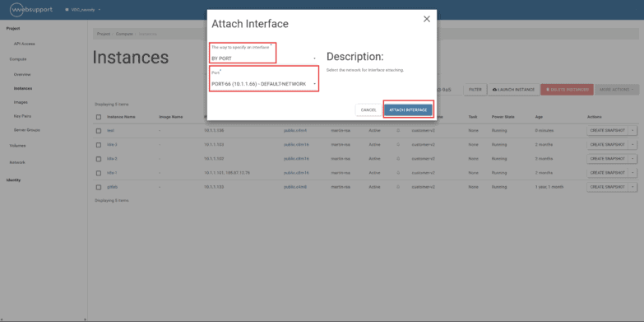644x322 pixels.
Task: Toggle the select-all checkbox in table header
Action: click(x=98, y=117)
